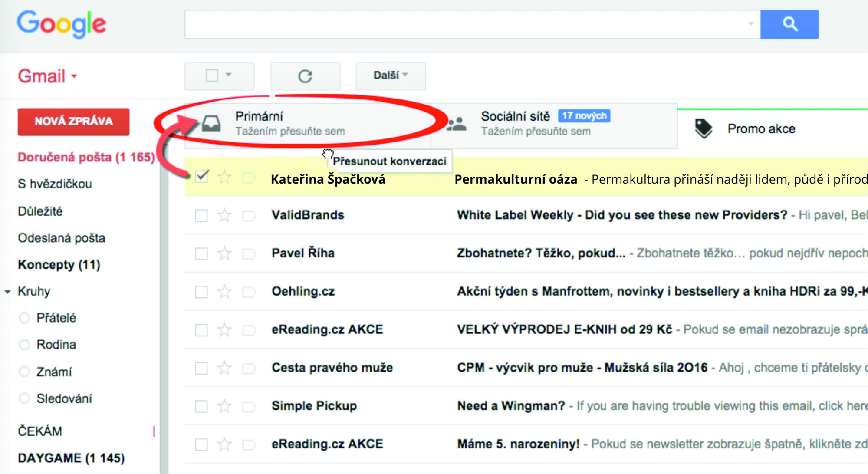Uncheck the Kateřina Špačková email checkbox
The width and height of the screenshot is (868, 474).
pos(201,177)
